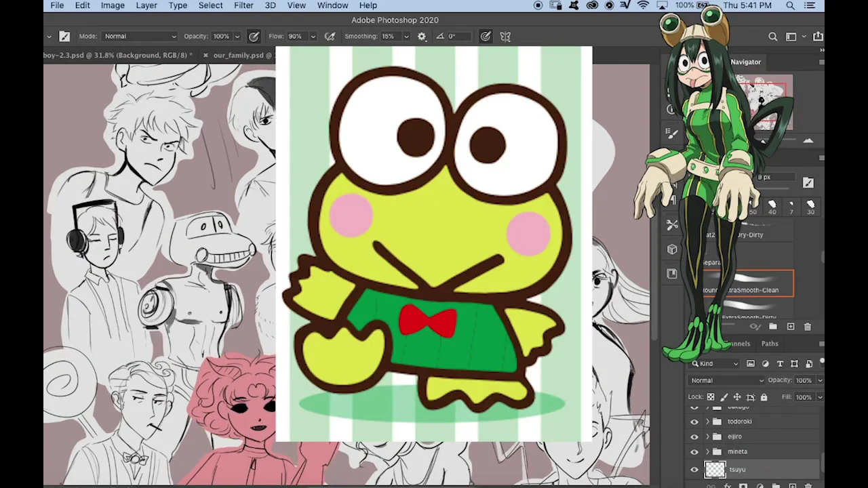Viewport: 868px width, 488px height.
Task: Open the File menu
Action: point(57,5)
